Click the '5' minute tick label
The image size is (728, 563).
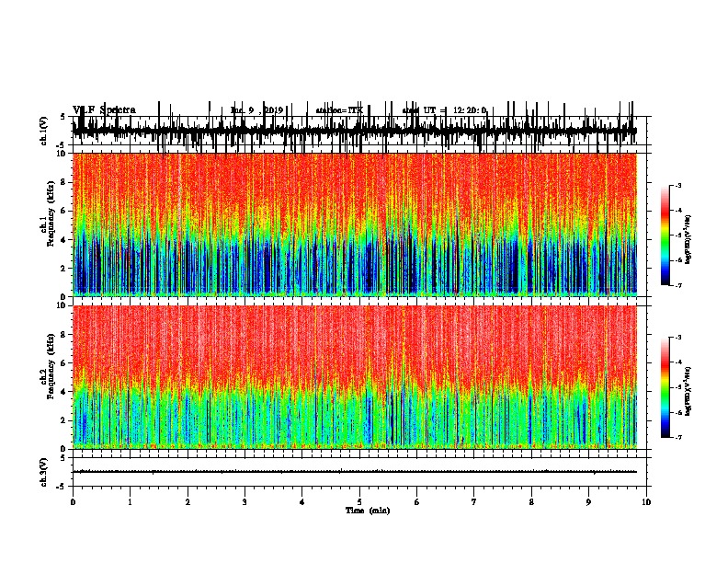pos(359,501)
